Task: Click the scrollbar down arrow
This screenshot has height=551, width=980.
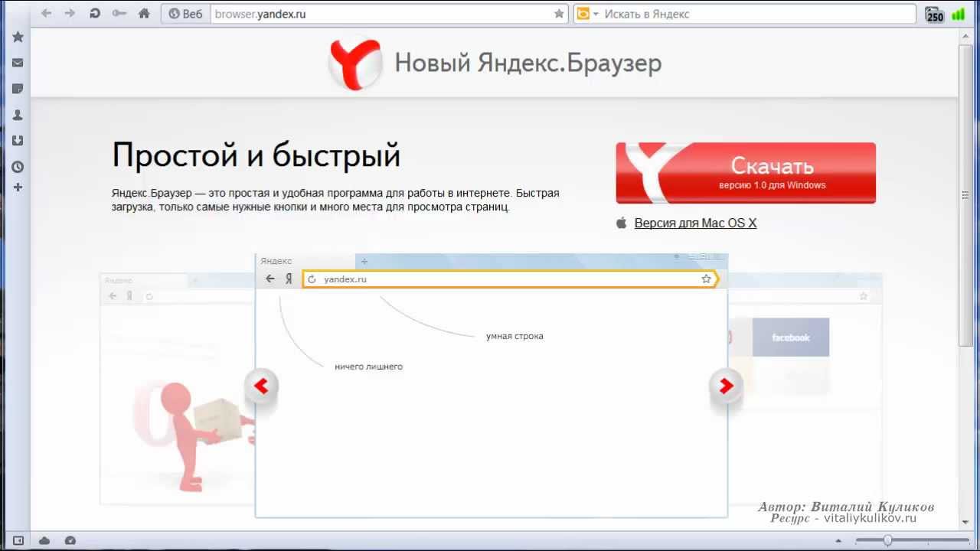Action: click(x=965, y=523)
